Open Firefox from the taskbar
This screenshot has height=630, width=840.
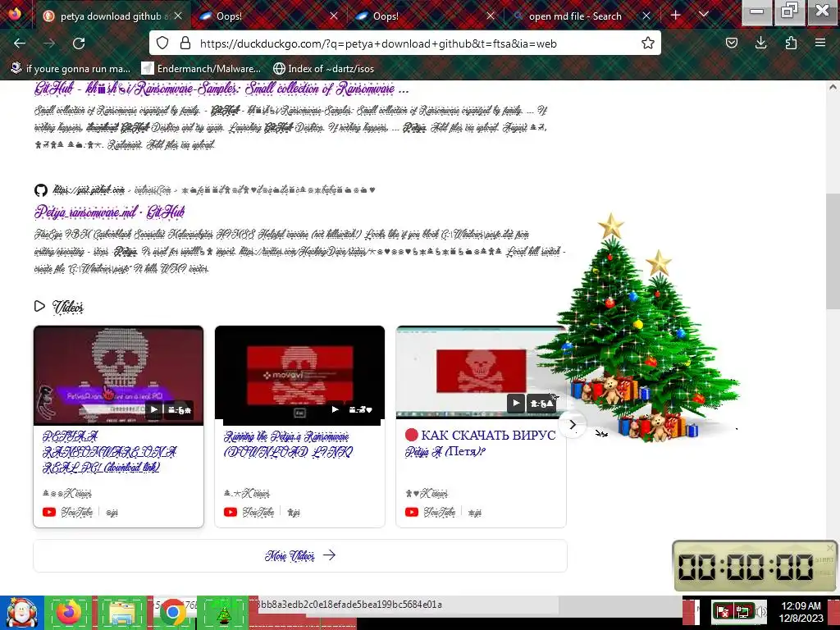[x=69, y=613]
